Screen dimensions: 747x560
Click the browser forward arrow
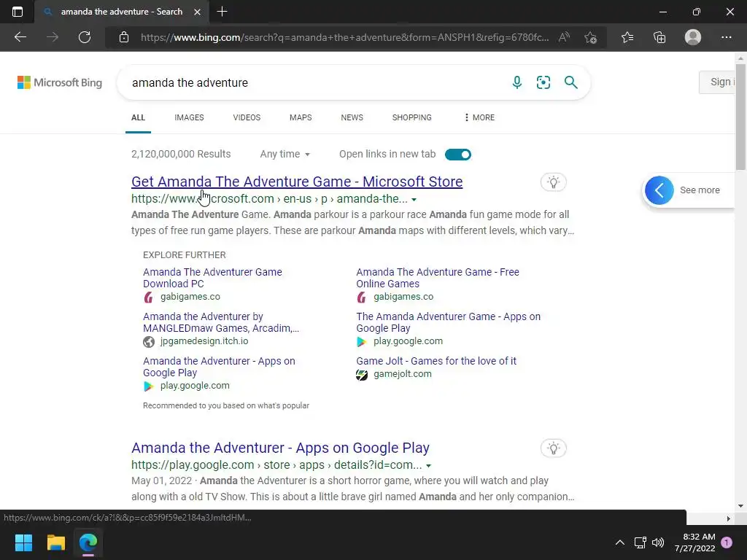(x=53, y=37)
